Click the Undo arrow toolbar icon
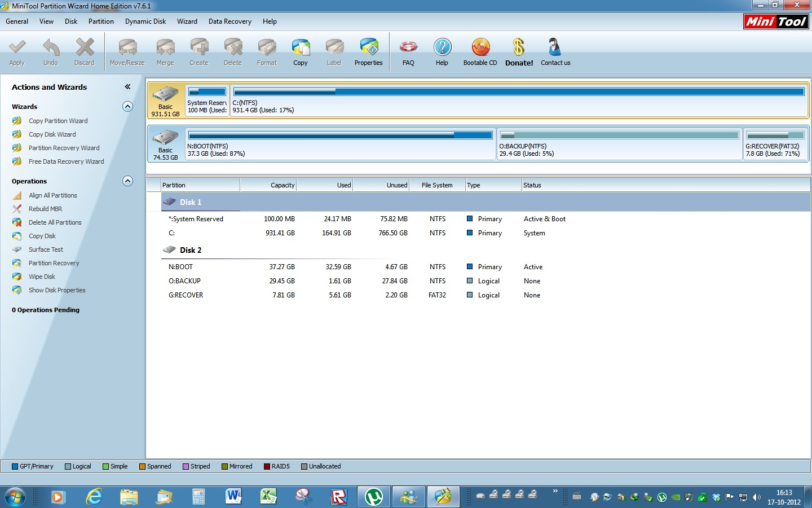Screen dimensions: 812x508 point(51,47)
